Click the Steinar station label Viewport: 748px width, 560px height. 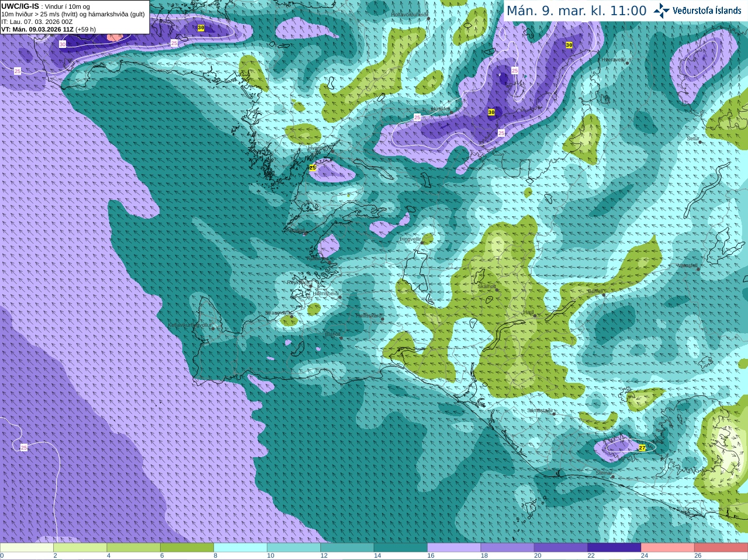604,472
